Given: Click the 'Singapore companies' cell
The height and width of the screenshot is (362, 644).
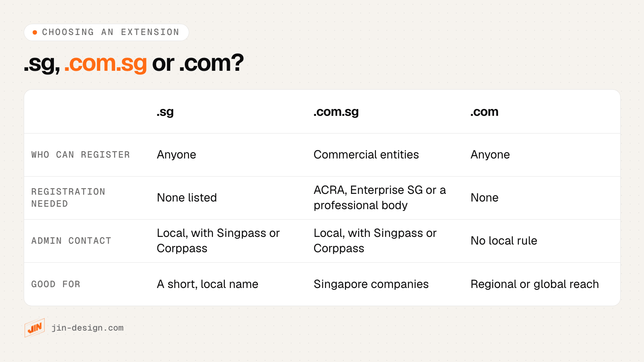Looking at the screenshot, I should pyautogui.click(x=371, y=284).
